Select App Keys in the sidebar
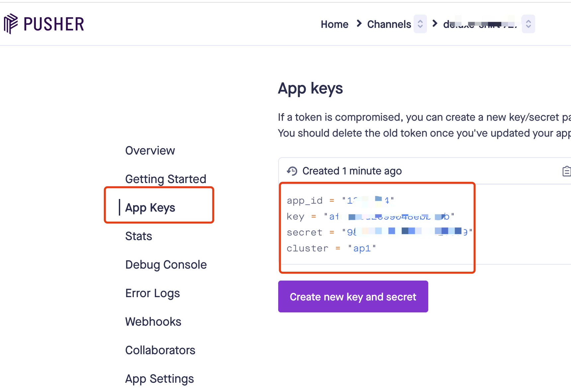 pos(150,208)
